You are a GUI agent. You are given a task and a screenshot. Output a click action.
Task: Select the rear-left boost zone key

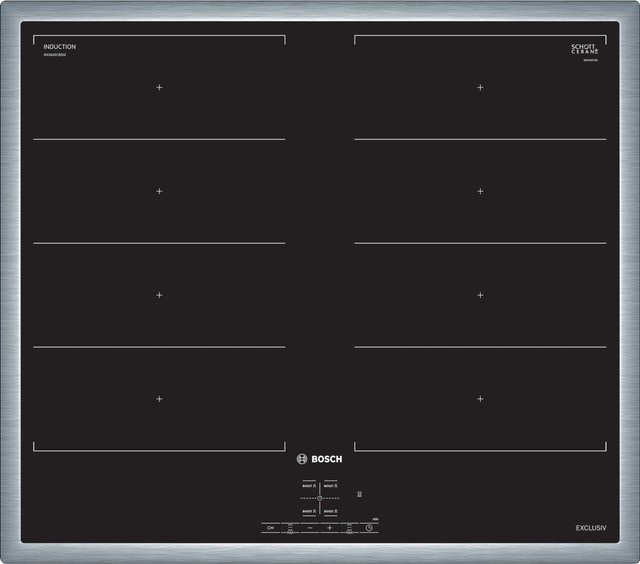point(309,486)
